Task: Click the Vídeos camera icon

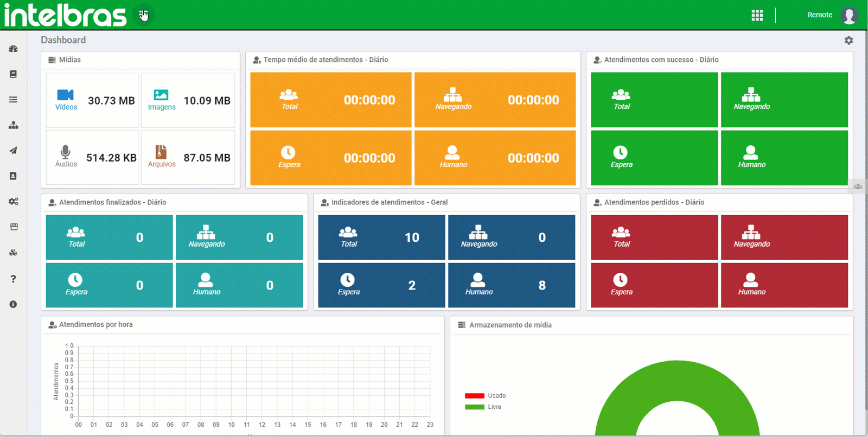Action: (65, 95)
